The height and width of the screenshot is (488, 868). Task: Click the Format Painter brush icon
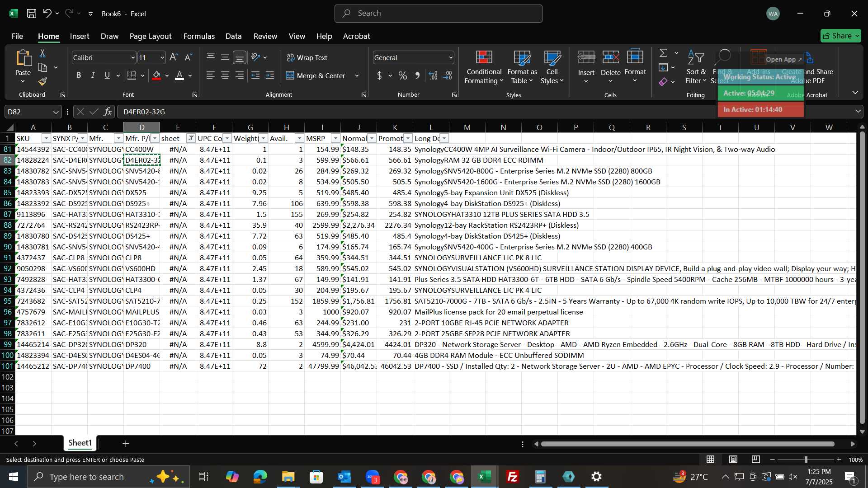(x=42, y=82)
